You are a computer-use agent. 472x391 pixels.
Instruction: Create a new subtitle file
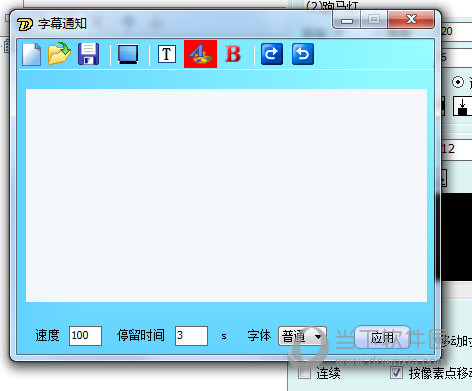[x=32, y=54]
